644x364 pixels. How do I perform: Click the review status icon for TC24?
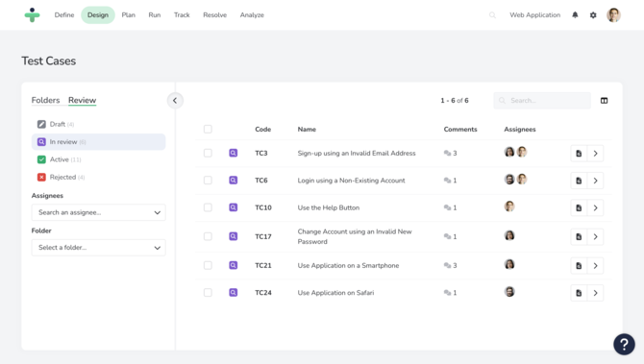click(x=234, y=293)
